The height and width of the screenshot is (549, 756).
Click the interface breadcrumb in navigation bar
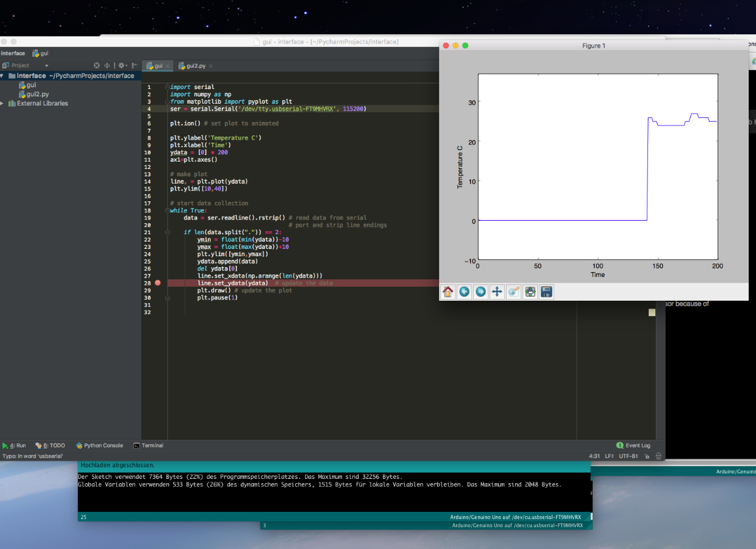click(x=13, y=53)
